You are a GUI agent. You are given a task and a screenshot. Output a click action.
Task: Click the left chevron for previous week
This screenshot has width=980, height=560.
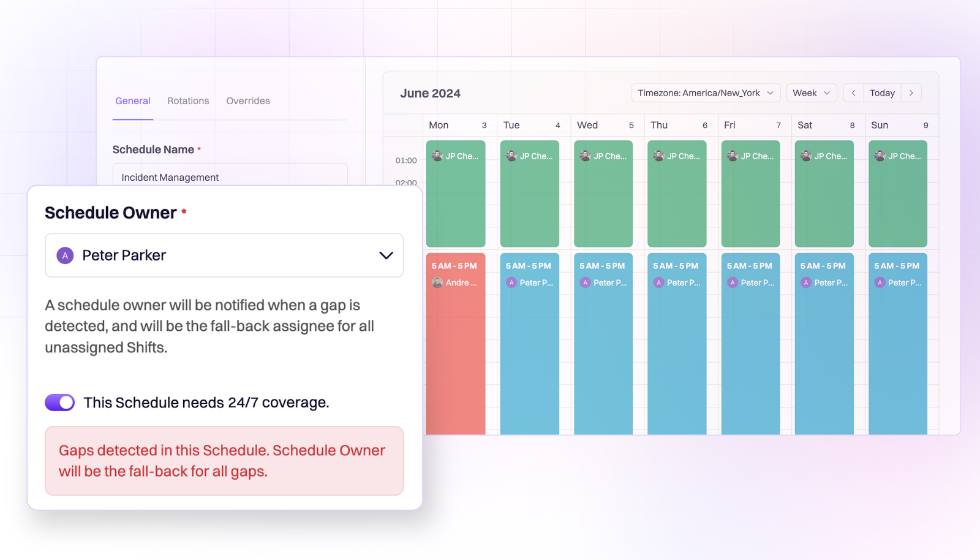(x=853, y=93)
